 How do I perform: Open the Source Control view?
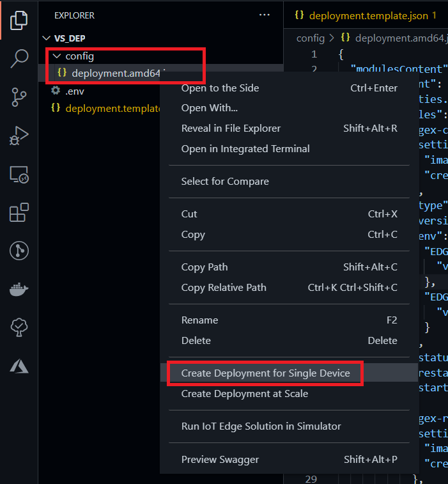(19, 97)
